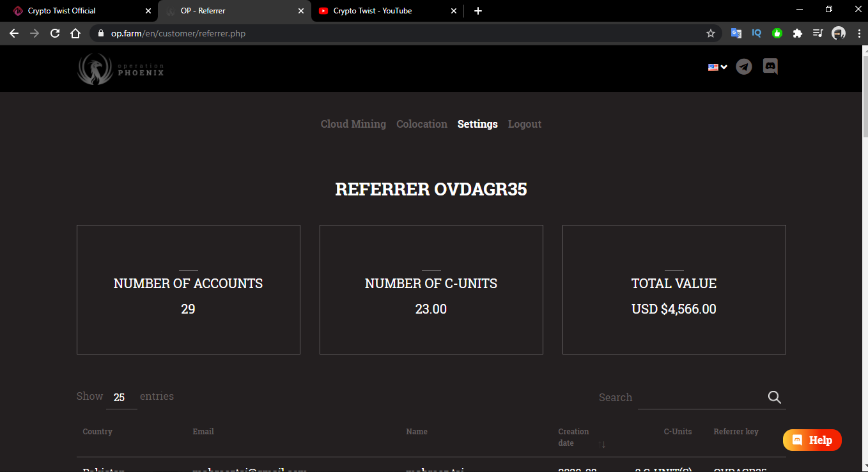This screenshot has height=472, width=868.
Task: Sort by the Email column header
Action: tap(203, 432)
